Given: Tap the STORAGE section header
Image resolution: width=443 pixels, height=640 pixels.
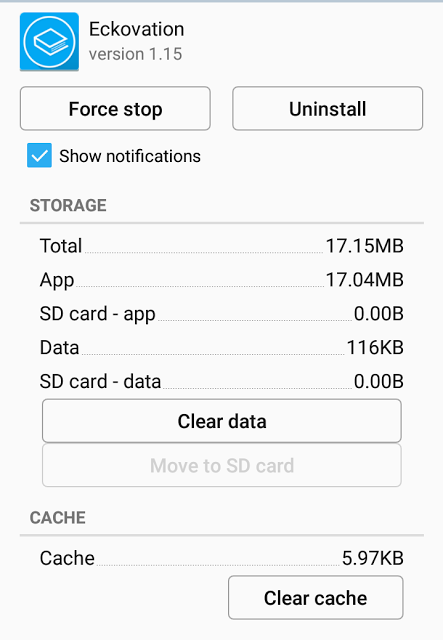Looking at the screenshot, I should click(68, 205).
